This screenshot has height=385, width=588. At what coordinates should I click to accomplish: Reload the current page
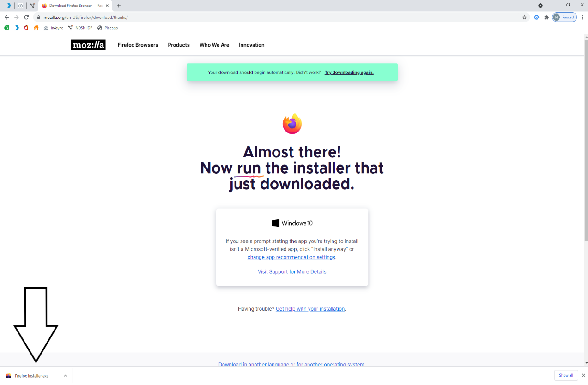pos(27,17)
